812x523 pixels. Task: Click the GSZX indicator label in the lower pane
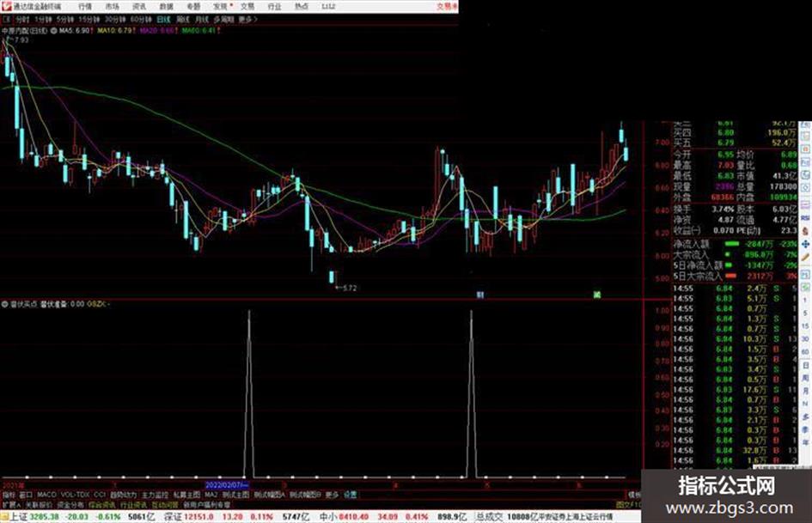pos(97,304)
